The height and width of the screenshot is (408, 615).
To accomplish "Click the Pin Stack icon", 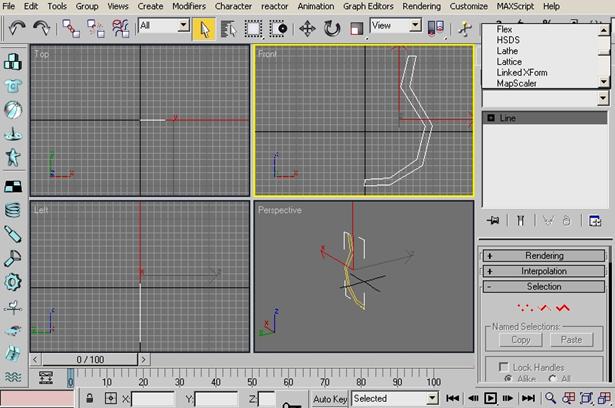I will click(492, 221).
